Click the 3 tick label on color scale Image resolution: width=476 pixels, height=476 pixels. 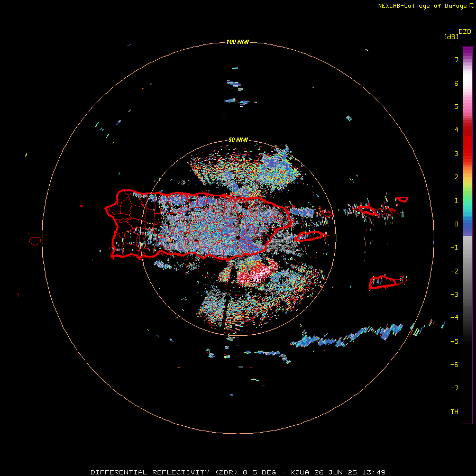pyautogui.click(x=456, y=153)
